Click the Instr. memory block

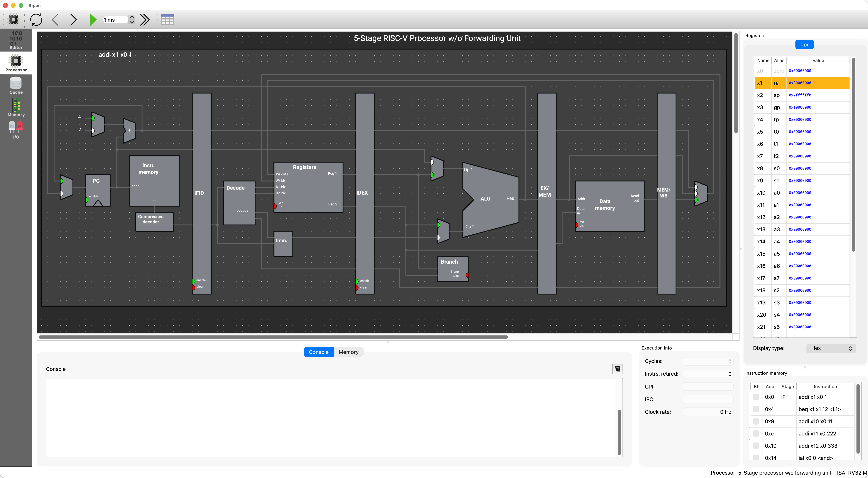coord(154,181)
